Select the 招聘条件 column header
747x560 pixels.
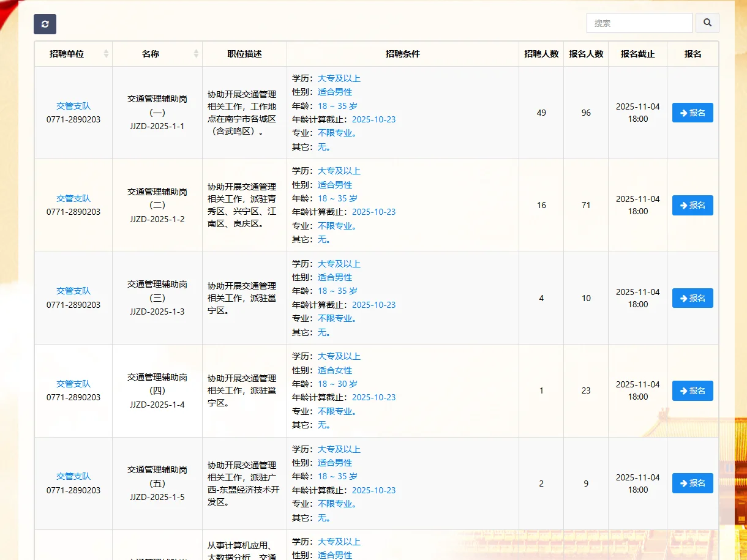pos(404,53)
